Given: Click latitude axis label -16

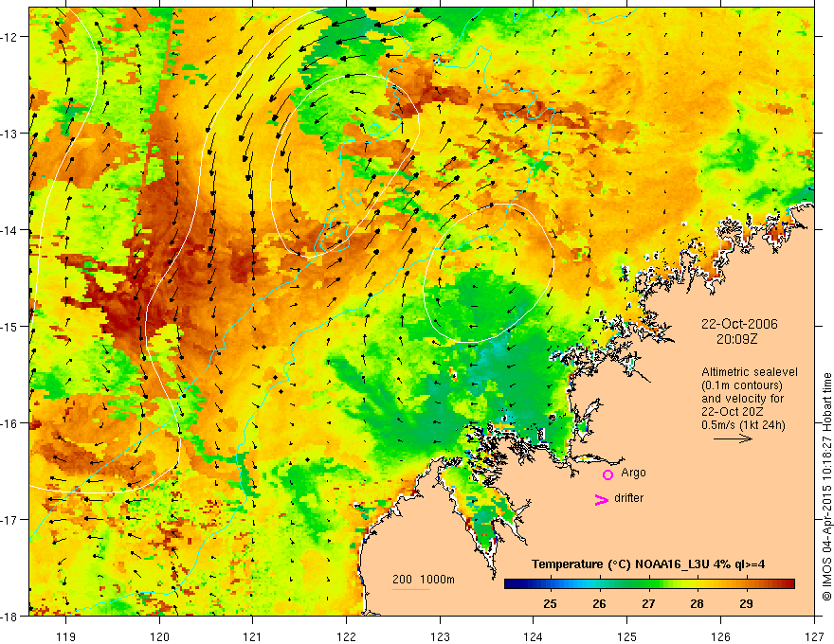Looking at the screenshot, I should pos(10,423).
